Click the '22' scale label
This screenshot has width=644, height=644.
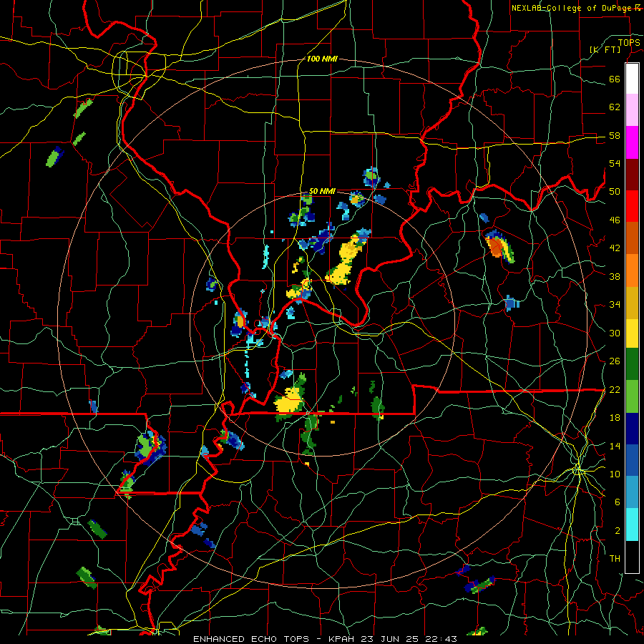615,389
